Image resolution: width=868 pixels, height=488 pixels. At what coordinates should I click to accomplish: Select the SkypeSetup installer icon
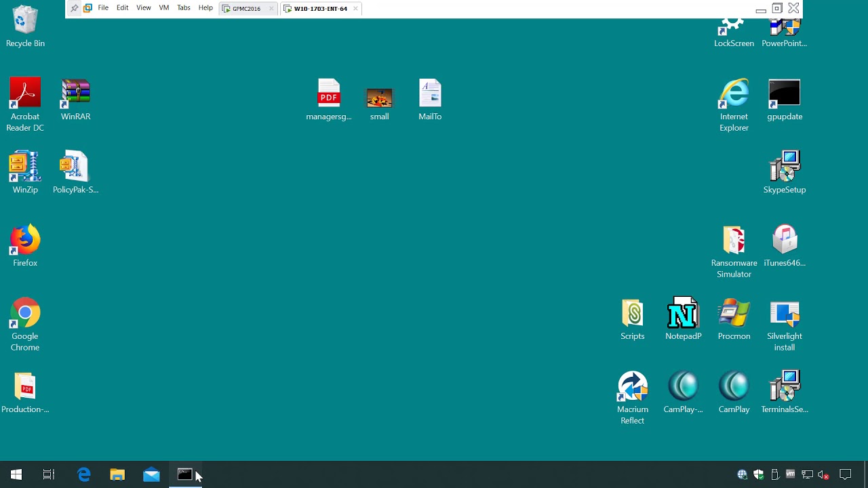(x=785, y=173)
